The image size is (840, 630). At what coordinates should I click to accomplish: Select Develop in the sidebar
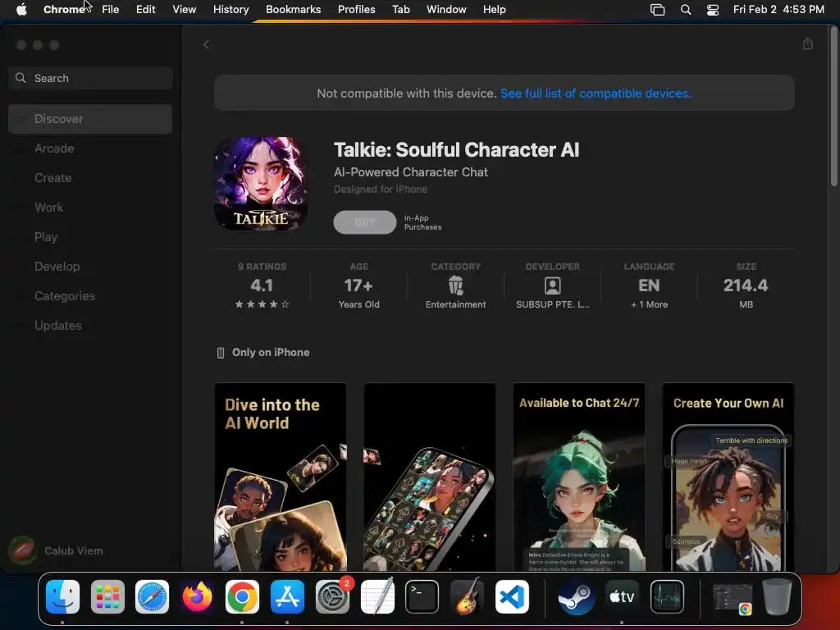click(x=90, y=267)
